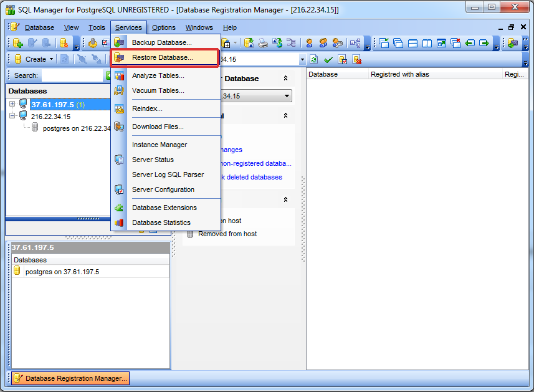Choose Backup Database from the menu
This screenshot has height=392, width=534.
click(x=161, y=42)
